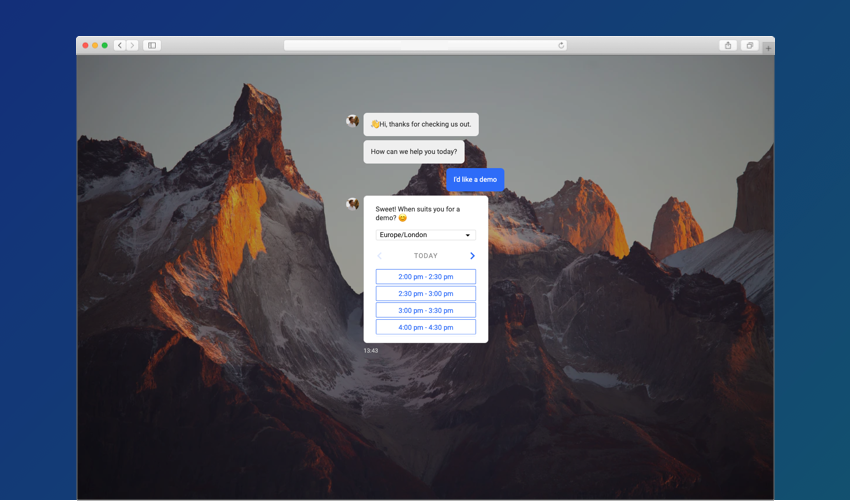Click the blue "I'd like a demo" bubble
Viewport: 850px width, 501px height.
(475, 180)
